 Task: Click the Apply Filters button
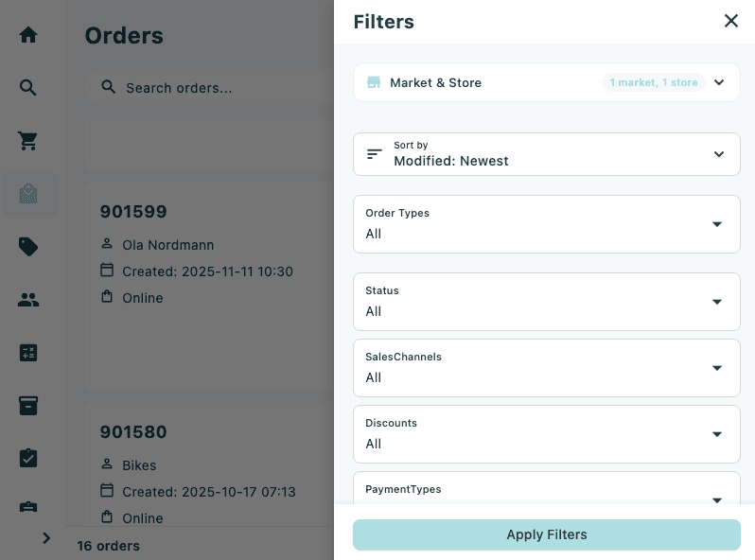coord(547,534)
